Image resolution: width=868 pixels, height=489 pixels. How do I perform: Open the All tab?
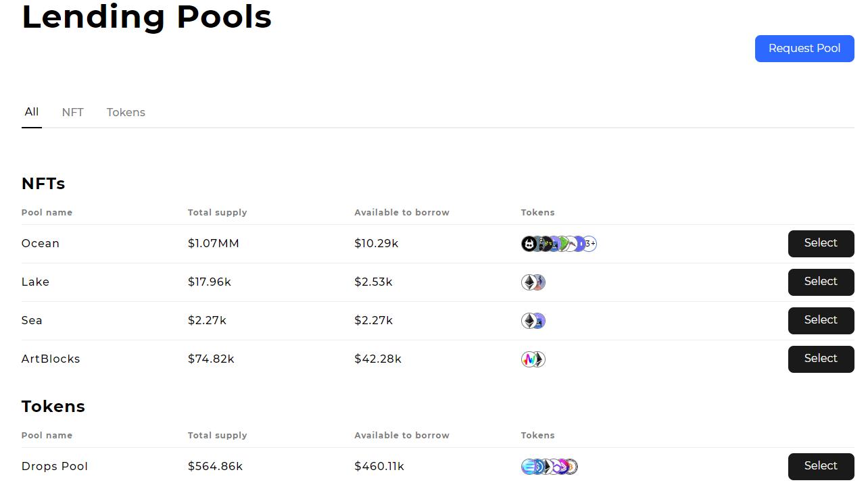[32, 112]
